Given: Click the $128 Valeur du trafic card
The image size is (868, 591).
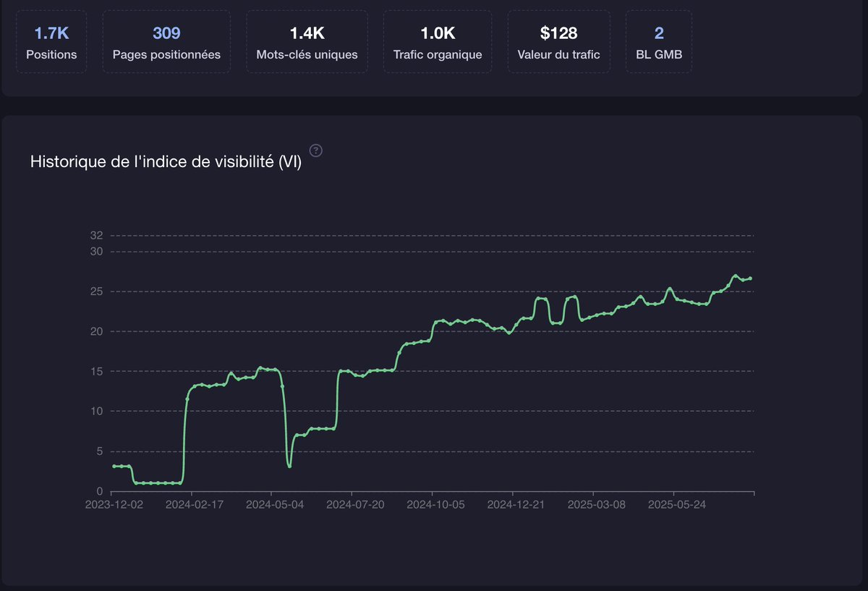Looking at the screenshot, I should [x=559, y=41].
